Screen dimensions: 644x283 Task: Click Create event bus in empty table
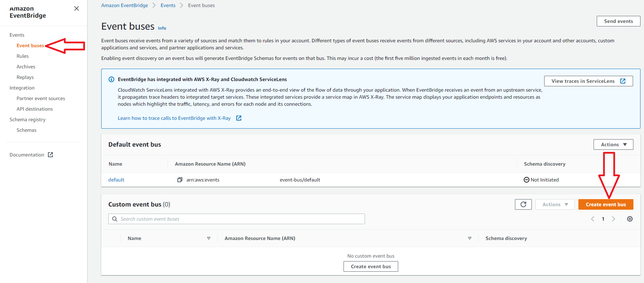371,266
